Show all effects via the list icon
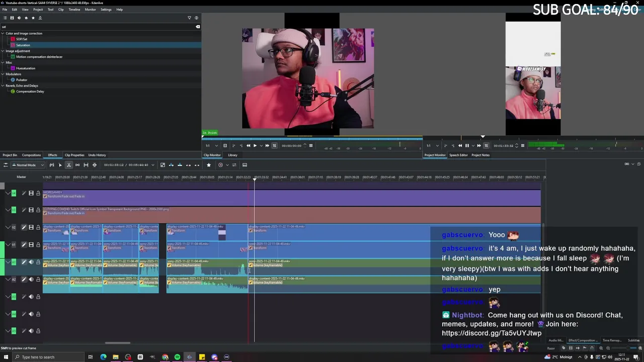 (5, 18)
